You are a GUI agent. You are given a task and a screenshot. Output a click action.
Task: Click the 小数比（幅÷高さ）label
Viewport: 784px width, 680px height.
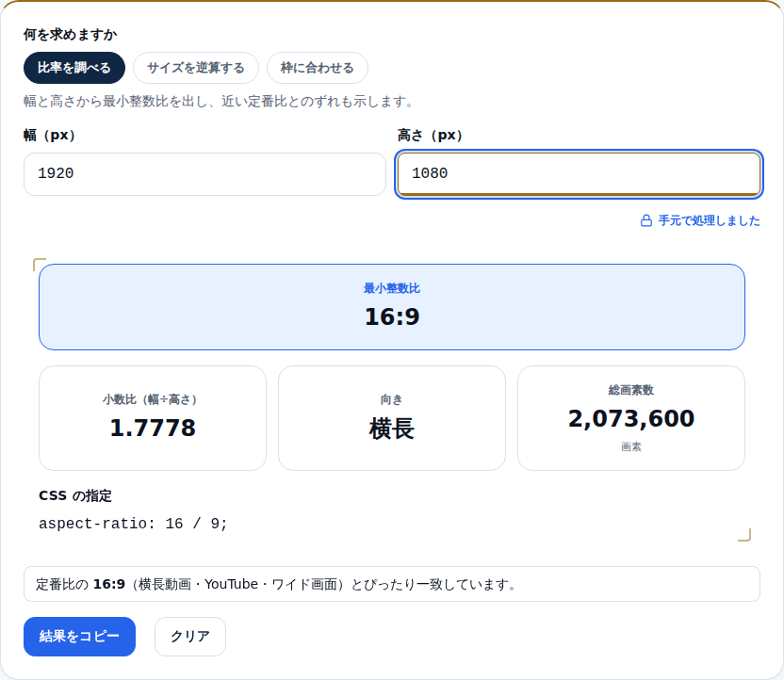coord(152,399)
